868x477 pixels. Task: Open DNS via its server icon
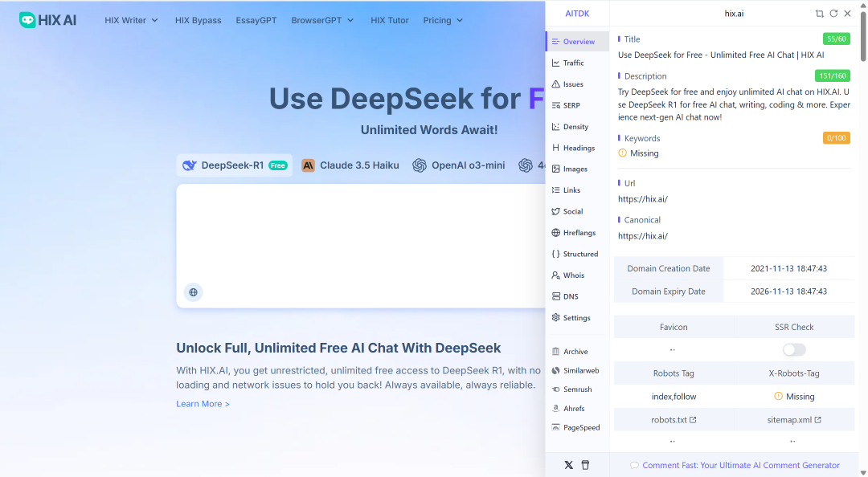click(556, 296)
